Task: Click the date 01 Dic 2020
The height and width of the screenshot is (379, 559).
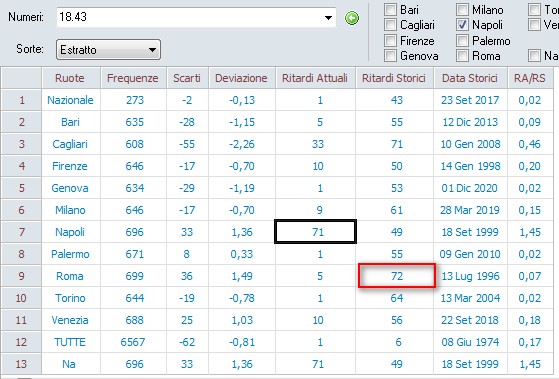Action: (x=470, y=188)
